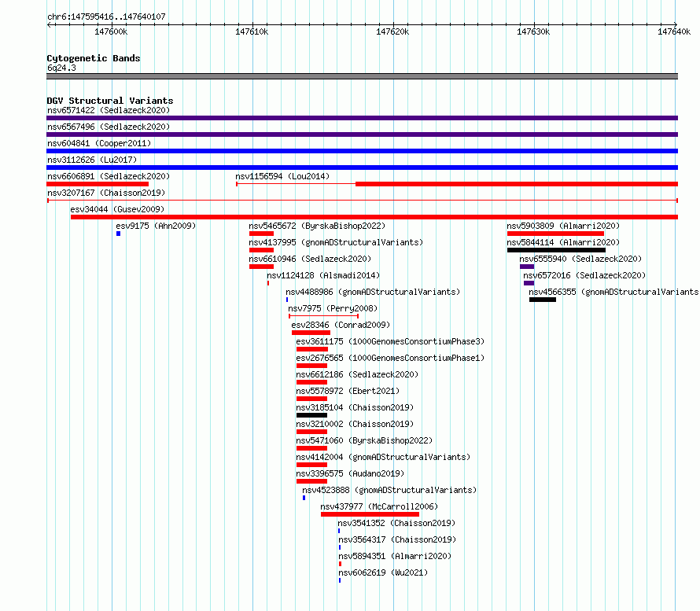700x611 pixels.
Task: Select the nsv6567496 purple variant bar
Action: pos(362,134)
